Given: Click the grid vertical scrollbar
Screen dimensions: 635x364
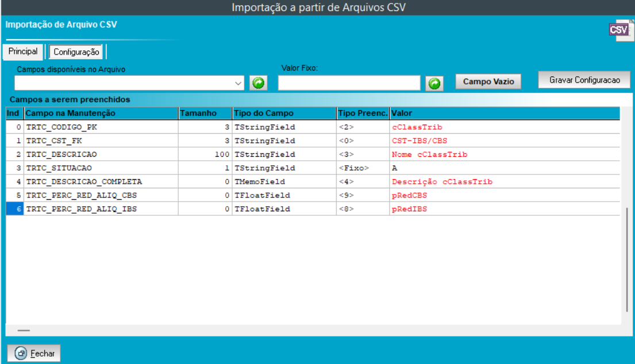Looking at the screenshot, I should point(627,258).
